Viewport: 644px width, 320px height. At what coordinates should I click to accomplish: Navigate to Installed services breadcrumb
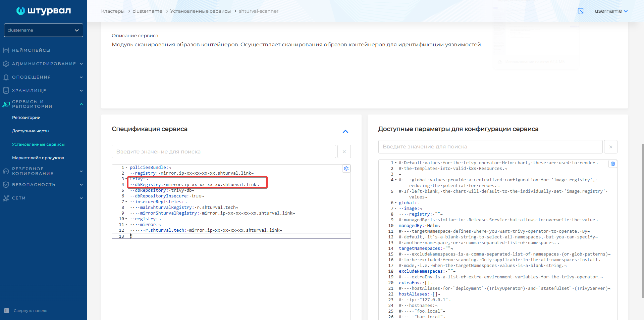point(200,11)
